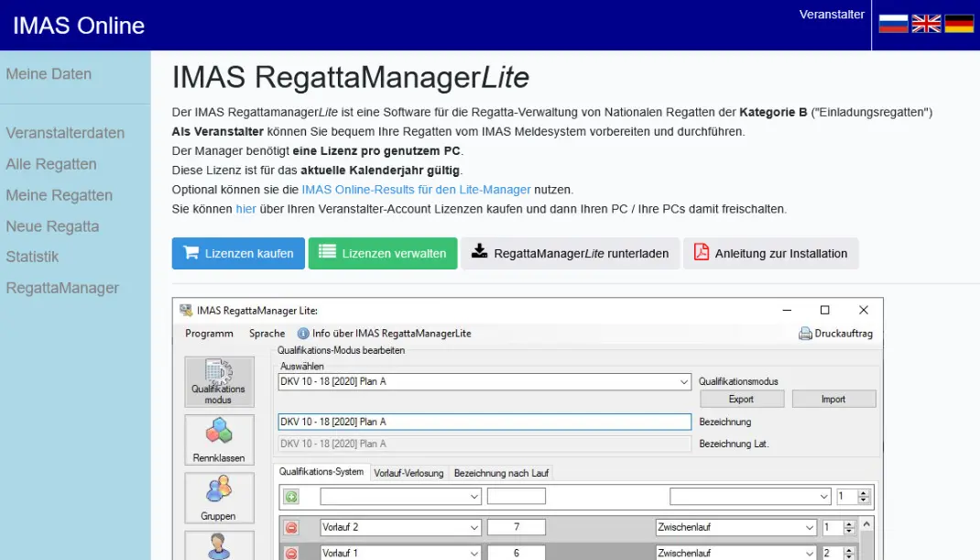Click the RegattaManager Lite window title icon
Screen dimensions: 980x560
(x=186, y=311)
